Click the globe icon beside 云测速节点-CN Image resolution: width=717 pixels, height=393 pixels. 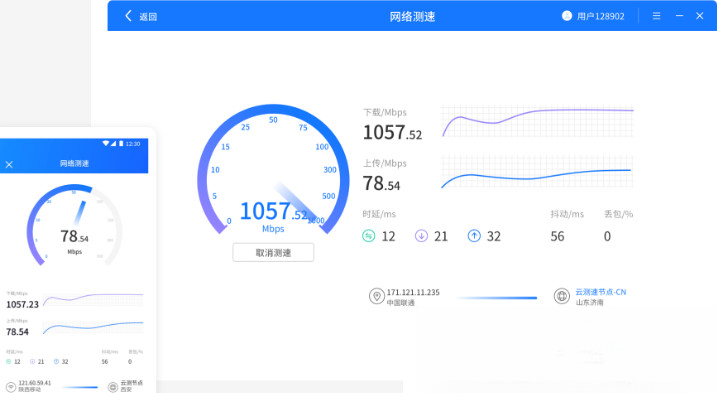[562, 296]
